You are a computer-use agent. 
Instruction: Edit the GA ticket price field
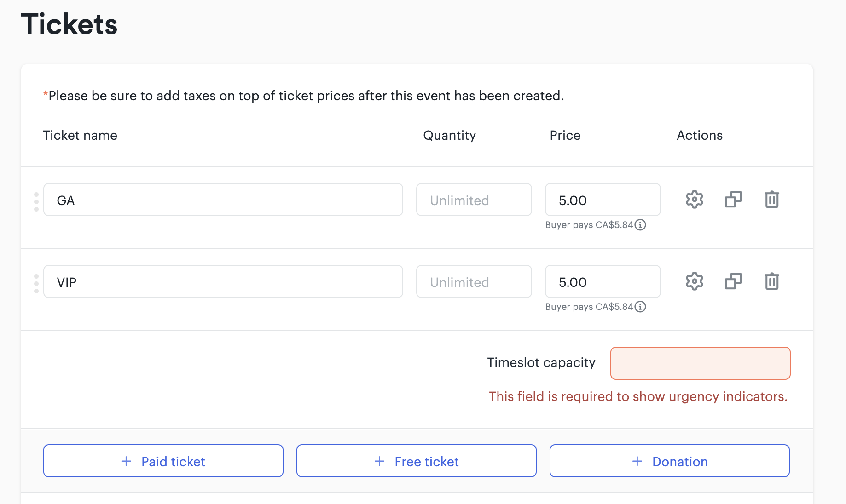point(603,200)
